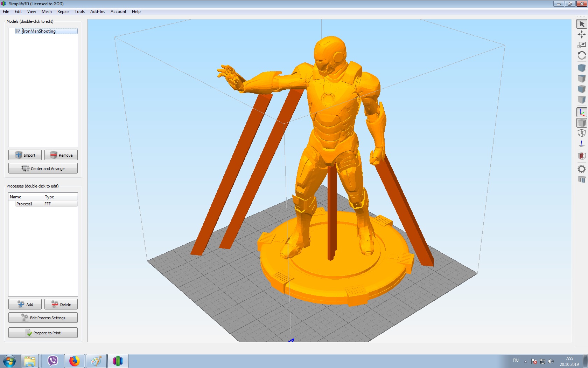The width and height of the screenshot is (588, 368).
Task: Click the Import model button
Action: click(x=25, y=155)
